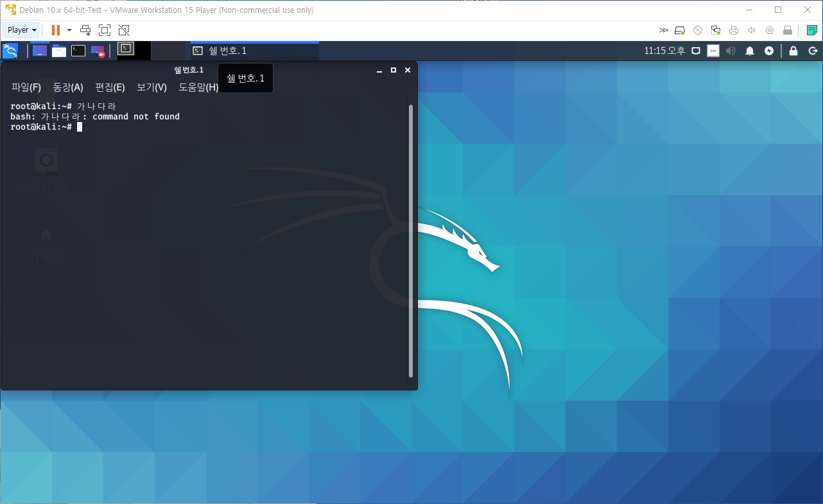This screenshot has width=823, height=504.
Task: Toggle VMware Unity mode
Action: 124,30
